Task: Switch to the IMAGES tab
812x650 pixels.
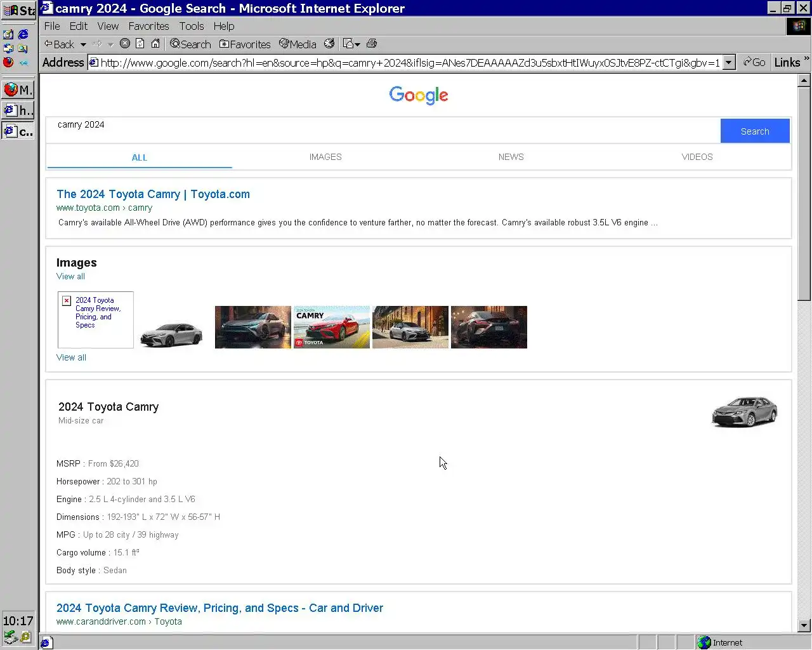Action: pyautogui.click(x=325, y=157)
